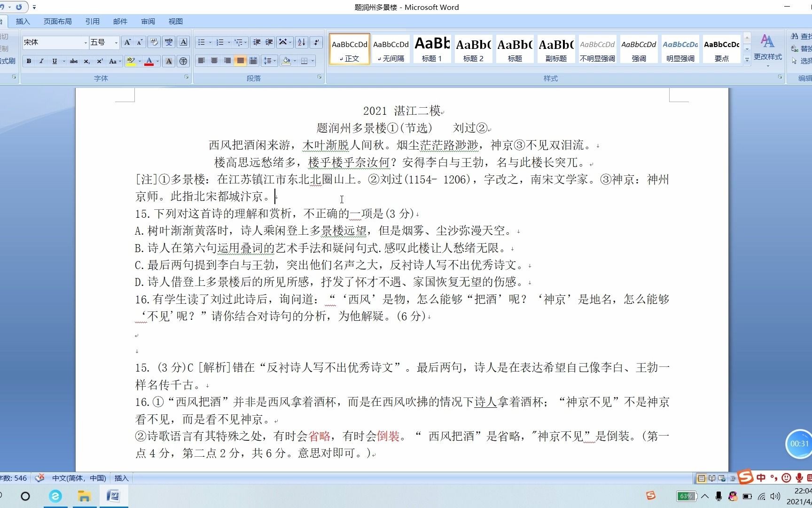812x508 pixels.
Task: Click the Redo arrow in quick access toolbar
Action: (19, 7)
